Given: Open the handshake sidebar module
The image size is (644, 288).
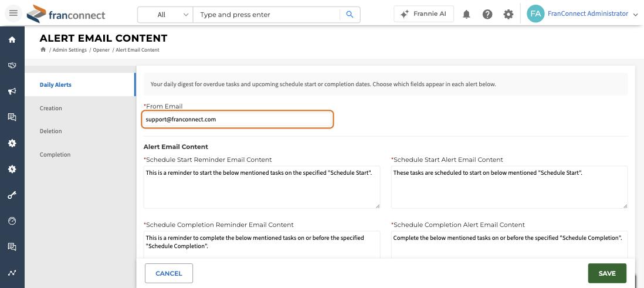Looking at the screenshot, I should pyautogui.click(x=12, y=65).
